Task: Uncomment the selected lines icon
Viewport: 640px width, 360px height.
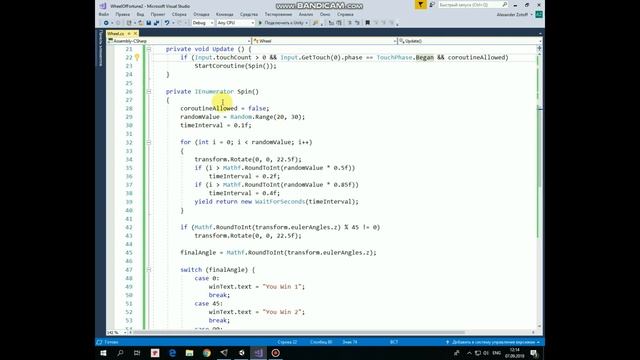Action: pos(357,23)
